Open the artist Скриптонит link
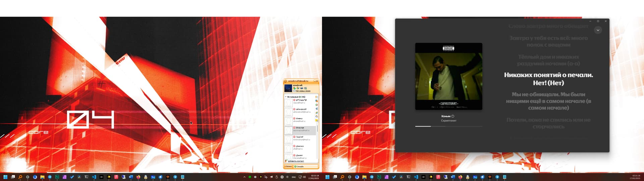 [448, 121]
